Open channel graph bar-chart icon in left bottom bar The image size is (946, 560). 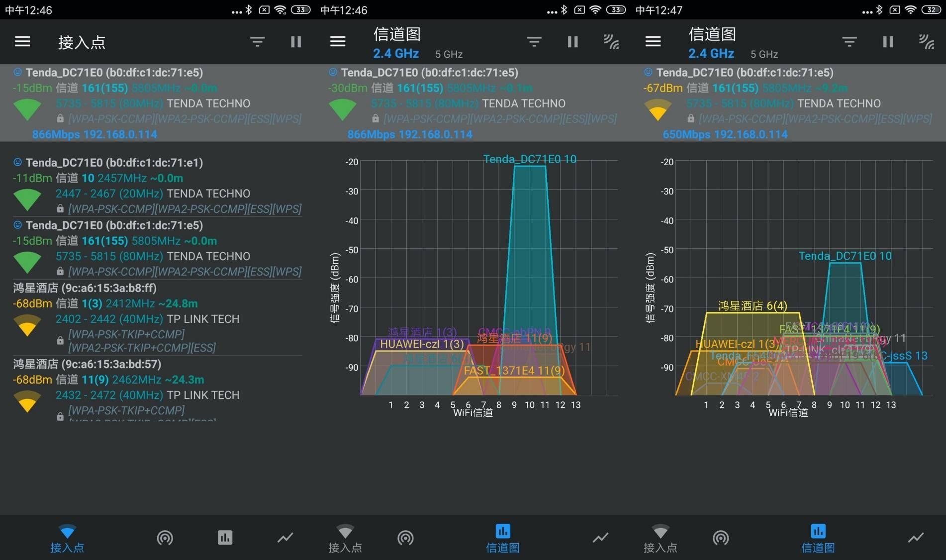(225, 538)
